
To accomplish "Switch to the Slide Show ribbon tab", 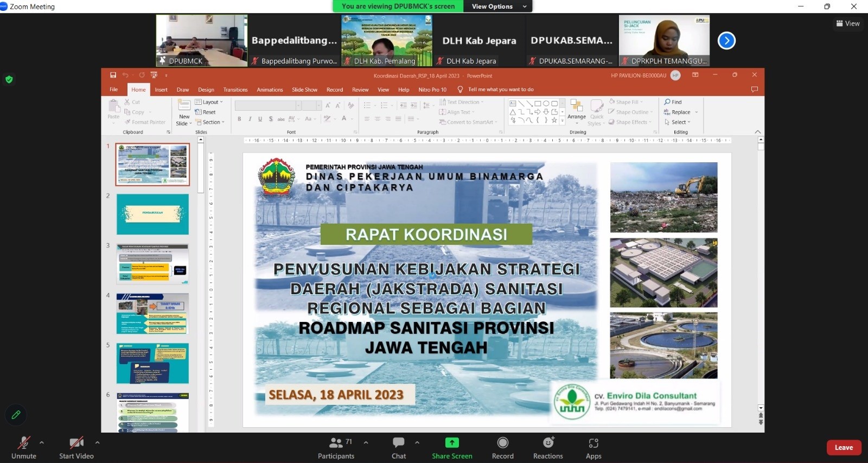I will (x=305, y=90).
